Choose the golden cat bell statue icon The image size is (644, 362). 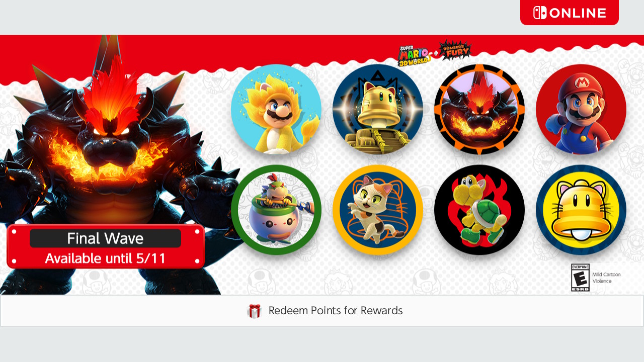[378, 109]
